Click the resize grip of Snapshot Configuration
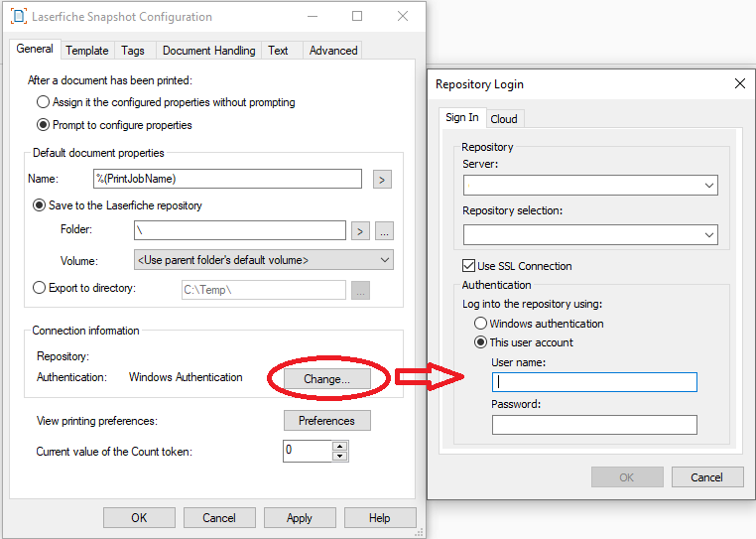The image size is (756, 539). click(420, 532)
